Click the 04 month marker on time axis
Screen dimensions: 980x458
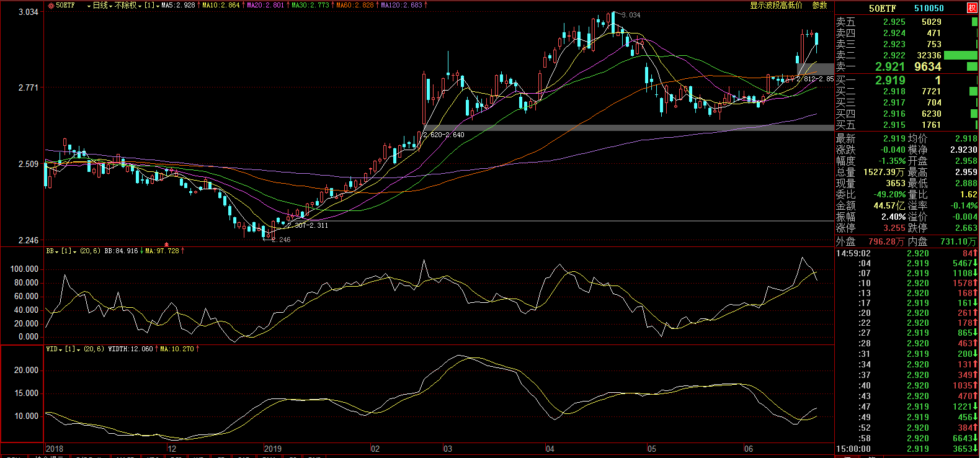point(550,449)
